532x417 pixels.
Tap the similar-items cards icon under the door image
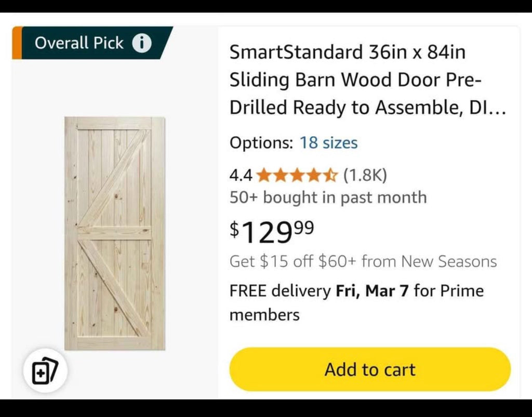click(x=45, y=371)
